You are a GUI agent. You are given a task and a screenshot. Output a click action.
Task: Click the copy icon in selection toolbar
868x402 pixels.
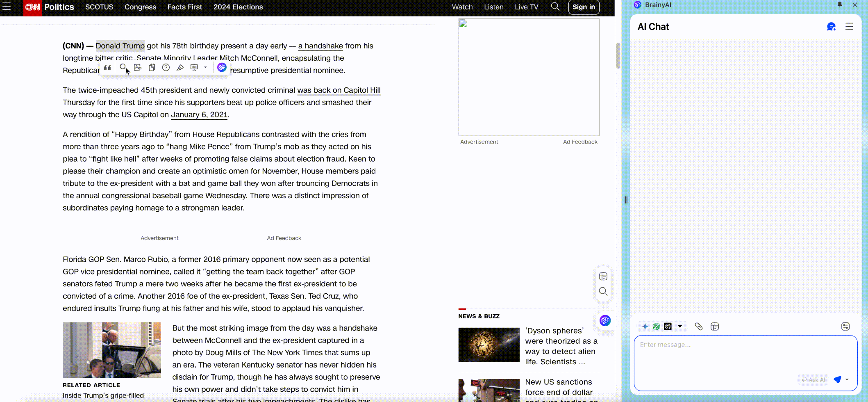[x=152, y=67]
